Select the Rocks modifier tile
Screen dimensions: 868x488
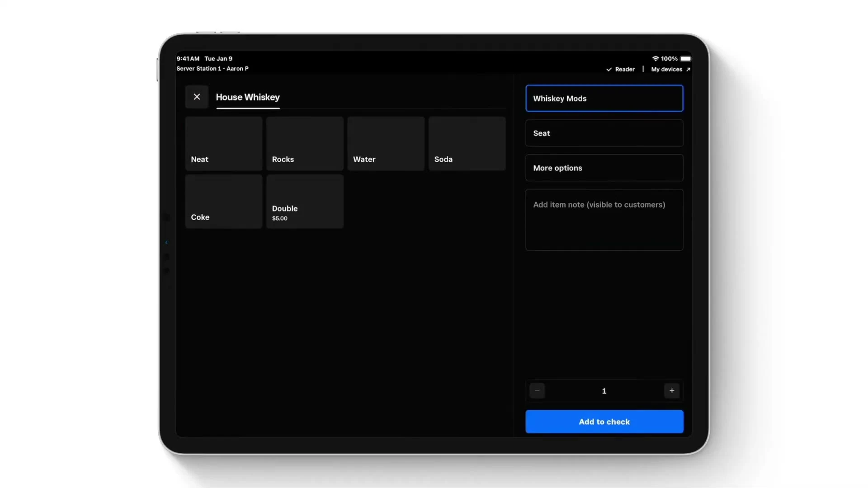point(305,144)
